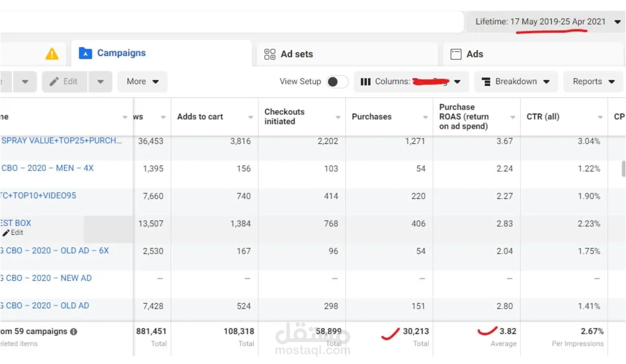Screen dimensions: 626x364
Task: Sort by the Purchases column header
Action: pyautogui.click(x=372, y=117)
